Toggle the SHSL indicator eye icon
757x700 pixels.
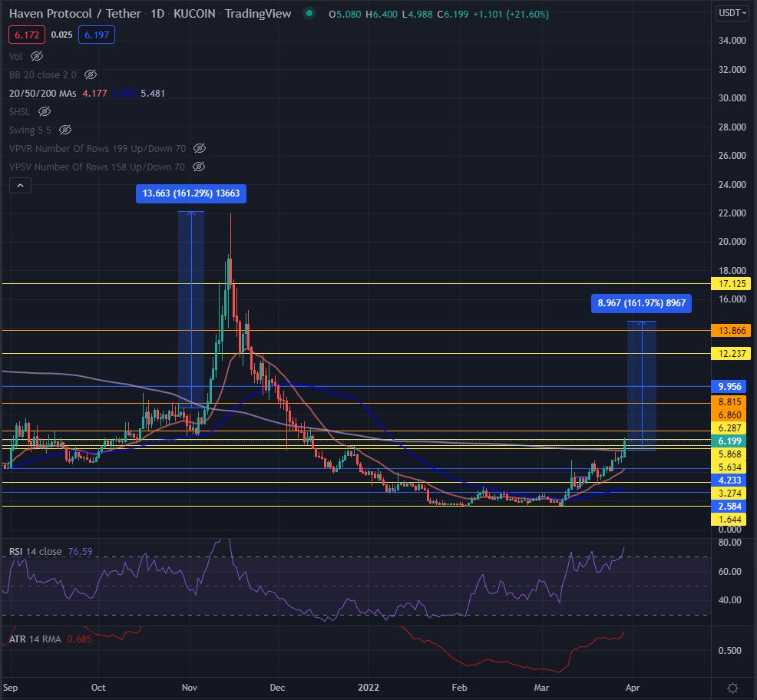45,111
